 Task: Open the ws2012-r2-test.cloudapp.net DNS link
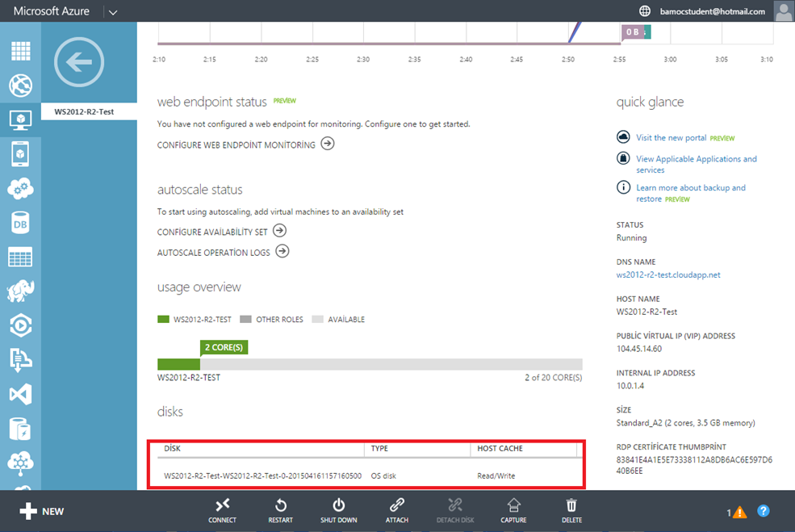tap(667, 274)
